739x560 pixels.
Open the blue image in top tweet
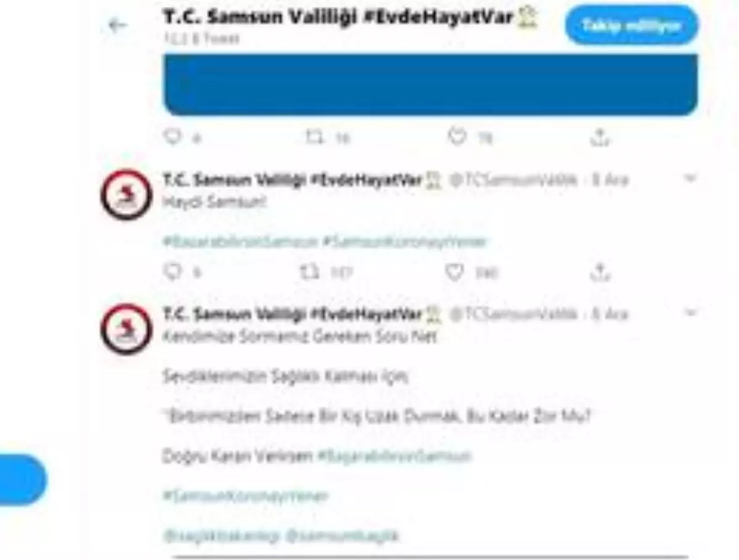[x=430, y=84]
